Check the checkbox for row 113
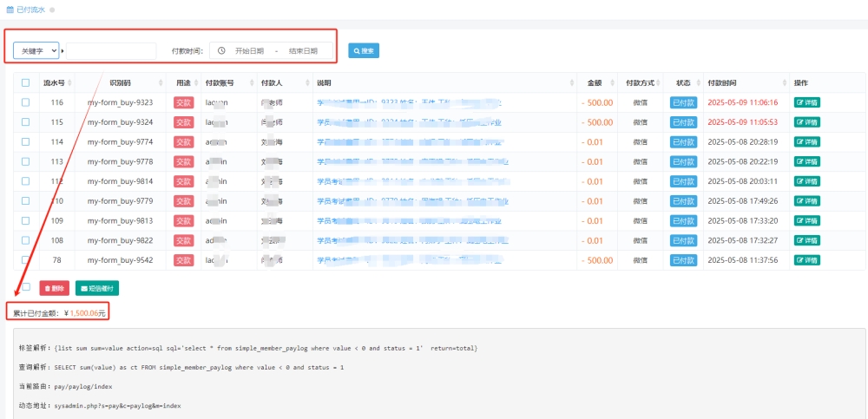Screen dimensions: 868x419 coord(25,161)
